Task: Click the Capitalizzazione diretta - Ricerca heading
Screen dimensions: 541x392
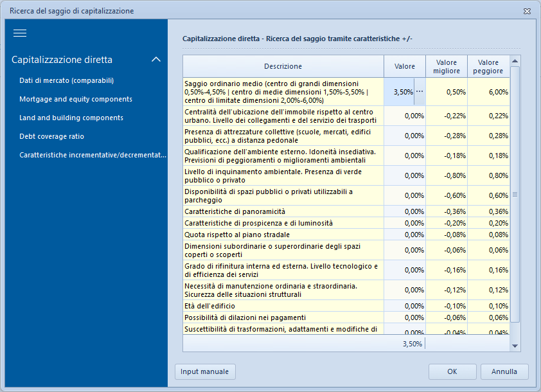Action: tap(297, 39)
